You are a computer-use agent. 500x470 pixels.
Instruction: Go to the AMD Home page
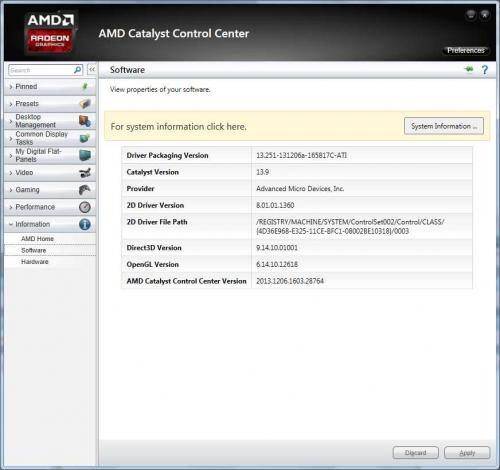click(37, 239)
